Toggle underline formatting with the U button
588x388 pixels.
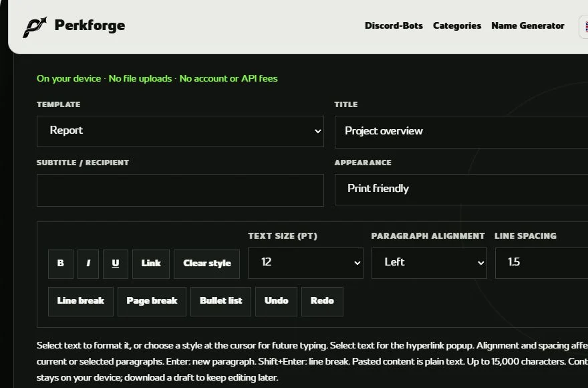point(116,264)
